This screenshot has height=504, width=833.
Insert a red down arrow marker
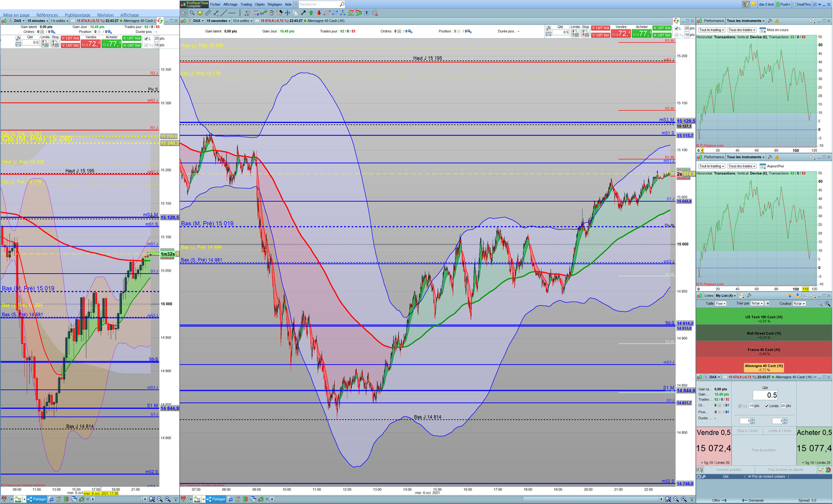click(x=319, y=13)
